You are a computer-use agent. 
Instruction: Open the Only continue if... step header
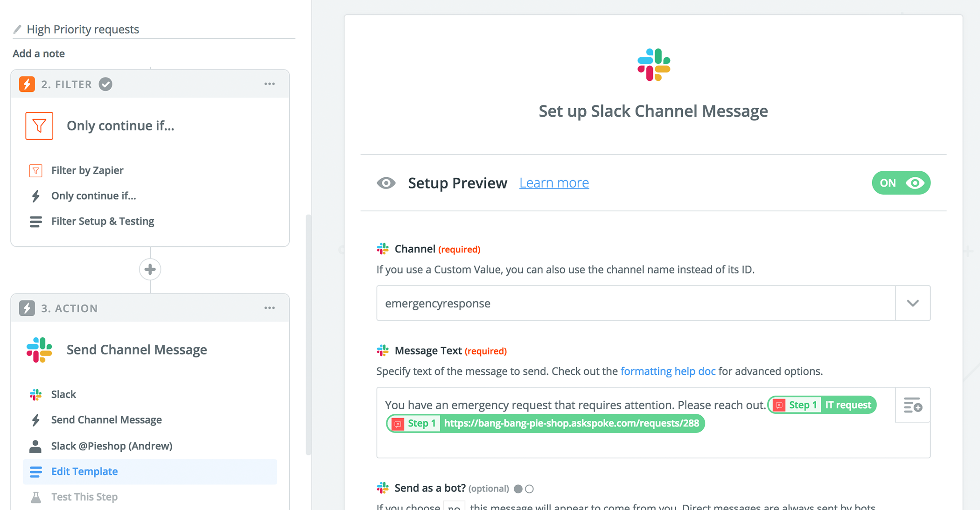120,126
